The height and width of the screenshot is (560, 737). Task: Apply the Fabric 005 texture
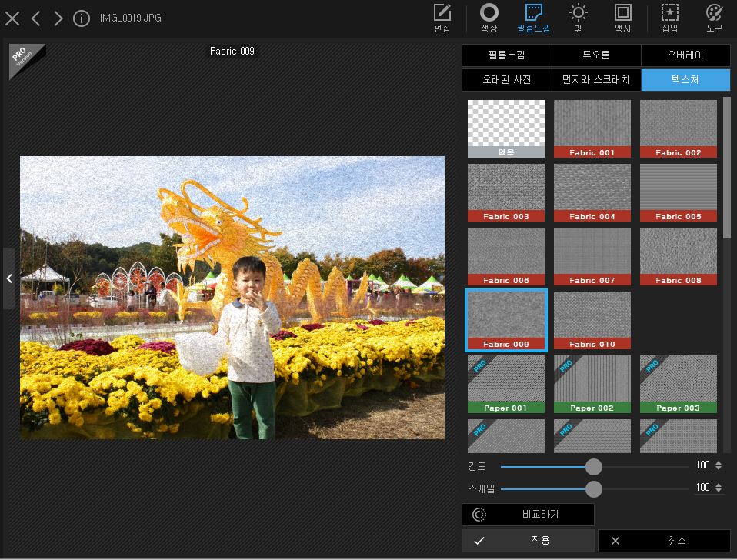679,192
